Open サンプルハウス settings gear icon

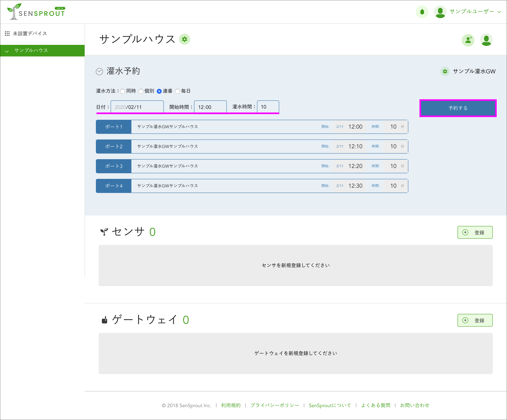(x=184, y=39)
